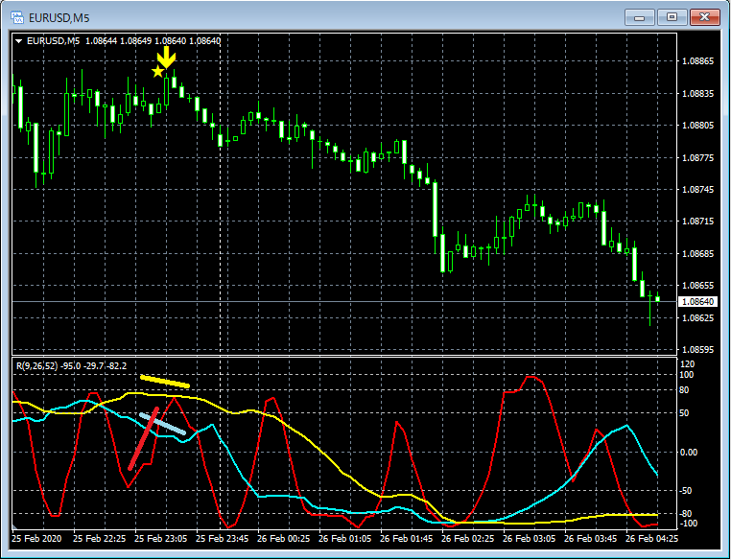Click the 25 Feb 2020 date label
This screenshot has width=731, height=560.
[36, 539]
